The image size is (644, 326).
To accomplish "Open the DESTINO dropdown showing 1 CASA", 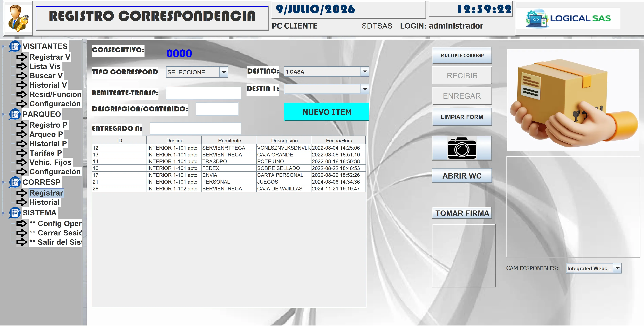I will 365,72.
